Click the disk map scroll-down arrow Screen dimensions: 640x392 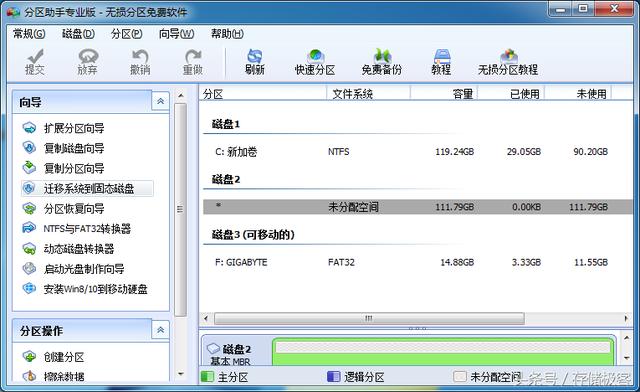(627, 358)
